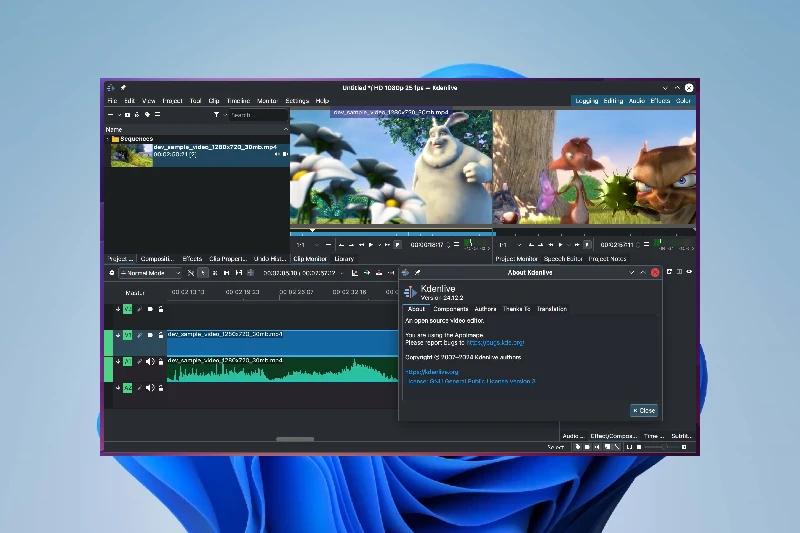
Task: Toggle lock on track V2
Action: coord(161,309)
